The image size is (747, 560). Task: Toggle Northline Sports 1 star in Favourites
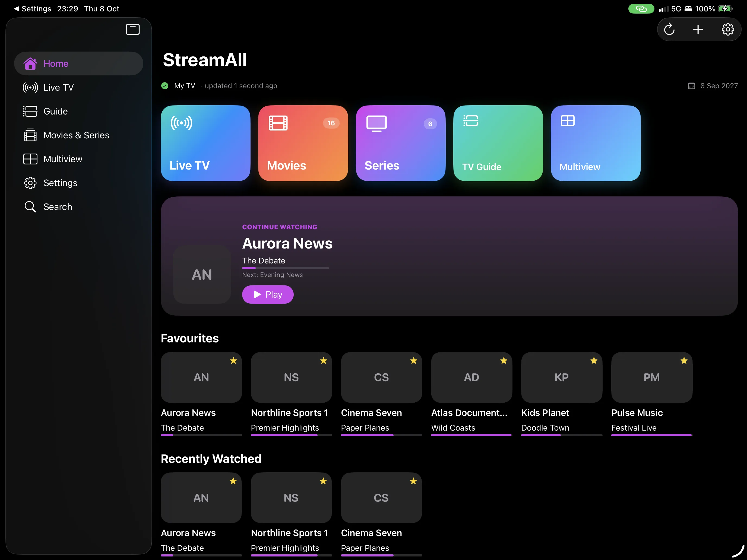(324, 361)
